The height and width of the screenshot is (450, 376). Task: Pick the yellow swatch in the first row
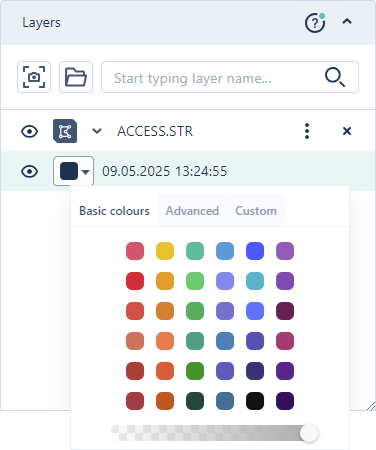(x=165, y=251)
